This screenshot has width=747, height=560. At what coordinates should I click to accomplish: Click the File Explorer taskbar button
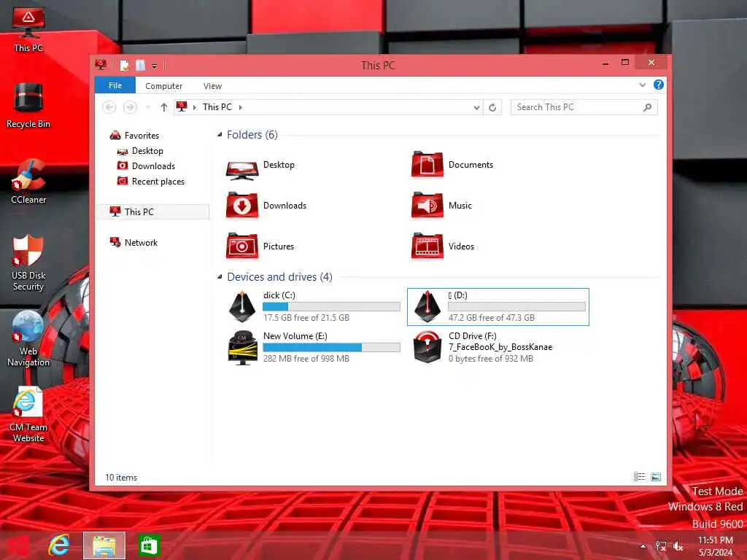click(x=104, y=545)
